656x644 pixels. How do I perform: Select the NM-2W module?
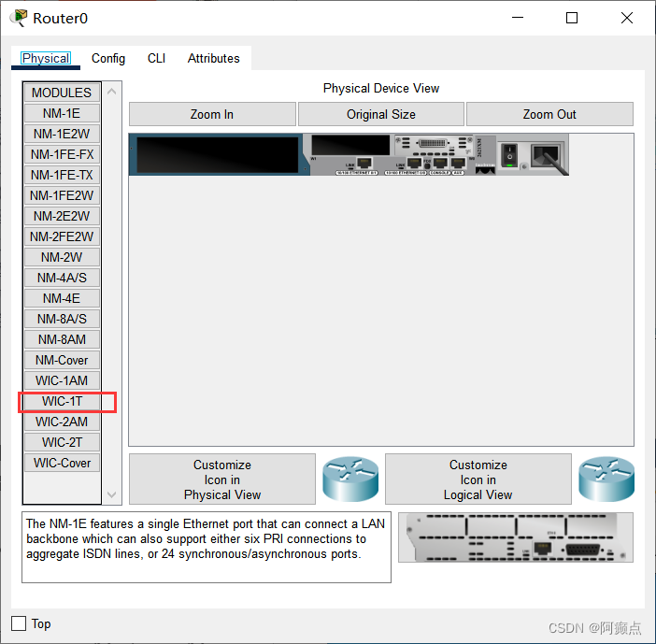click(x=62, y=257)
